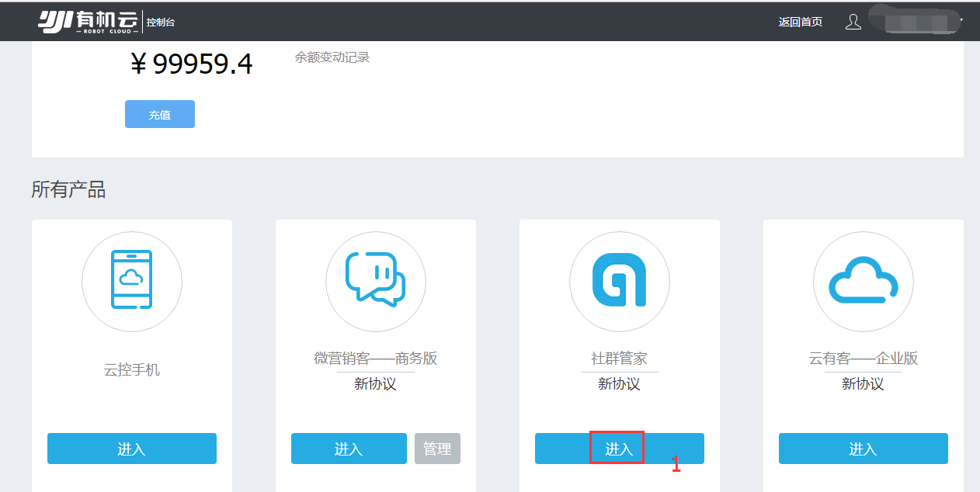Screen dimensions: 980x492
Task: Click the 所有产品 section heading
Action: (x=68, y=189)
